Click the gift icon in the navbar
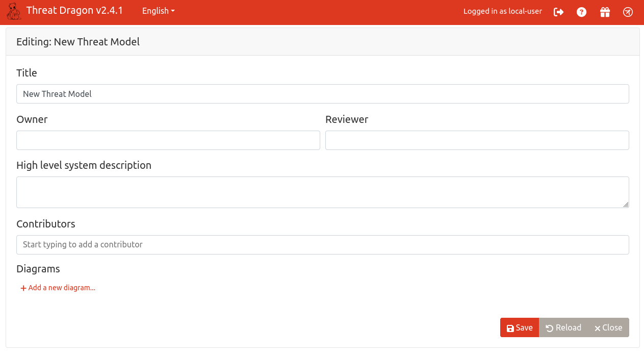The image size is (644, 355). (x=605, y=12)
